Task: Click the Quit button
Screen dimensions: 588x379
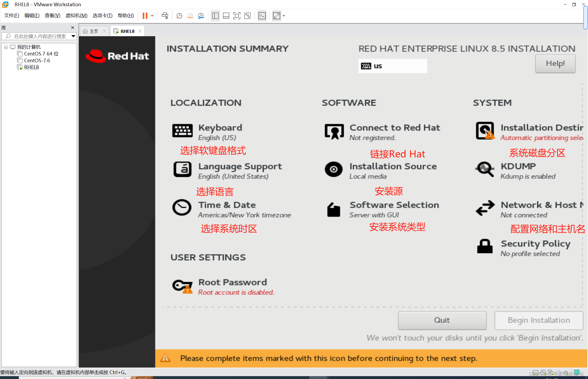Action: (x=442, y=320)
